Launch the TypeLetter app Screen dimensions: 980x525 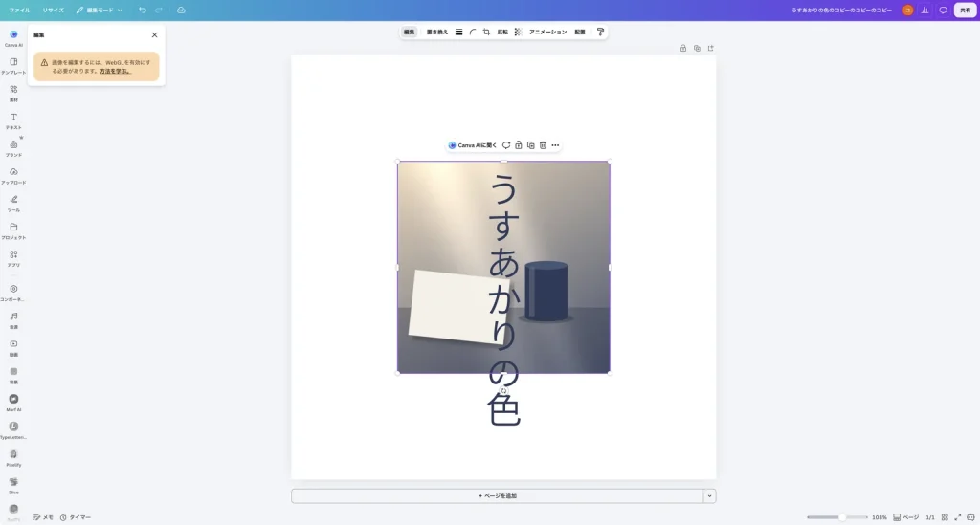(x=13, y=429)
